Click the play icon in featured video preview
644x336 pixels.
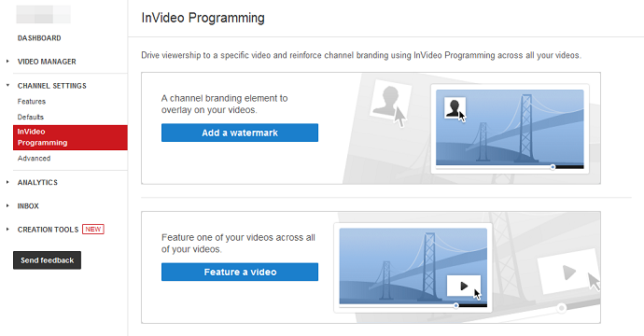pos(464,286)
